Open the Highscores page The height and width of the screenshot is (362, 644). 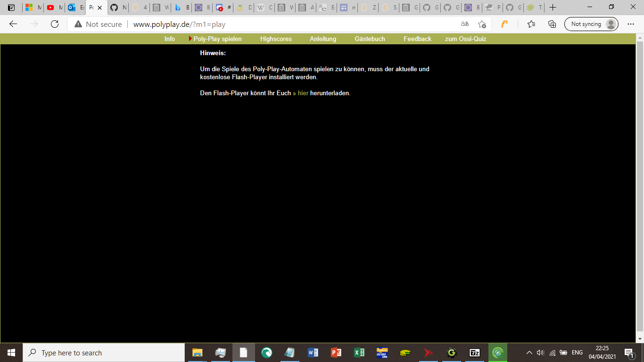[276, 39]
